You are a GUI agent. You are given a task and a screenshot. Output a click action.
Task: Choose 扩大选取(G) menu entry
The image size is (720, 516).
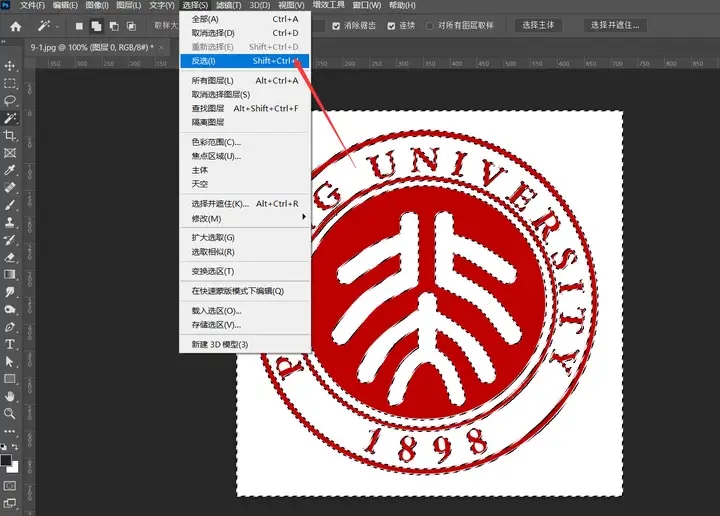coord(245,238)
